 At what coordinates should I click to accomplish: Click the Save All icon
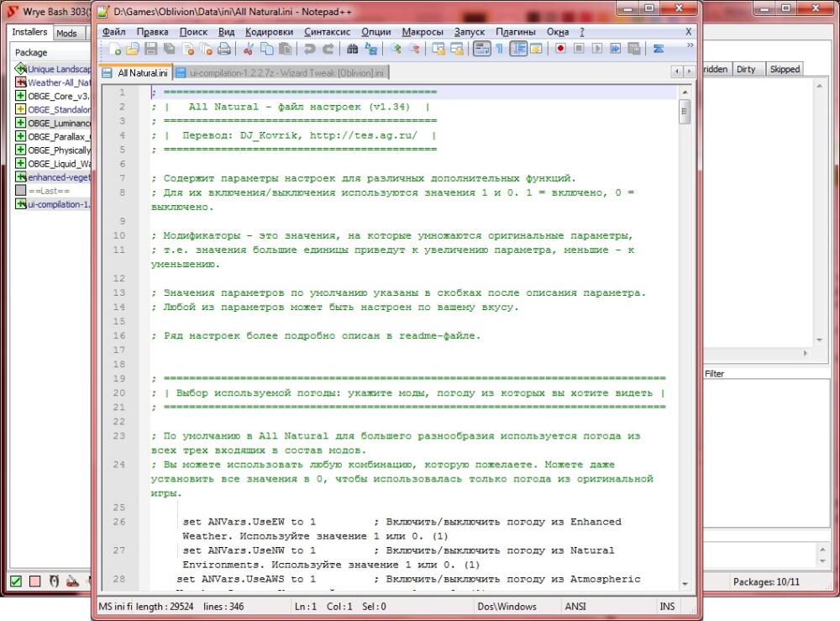click(x=170, y=50)
